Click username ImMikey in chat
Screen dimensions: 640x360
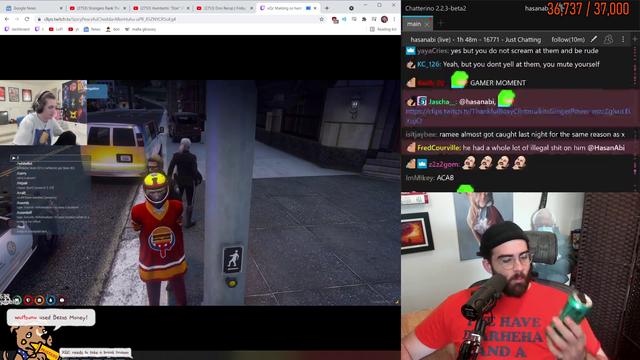point(420,178)
